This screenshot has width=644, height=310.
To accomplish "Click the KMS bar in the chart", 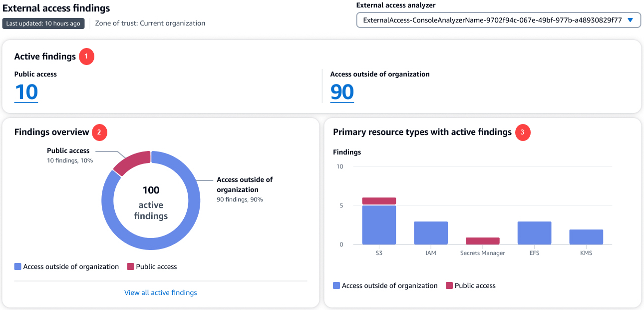I will pos(586,237).
